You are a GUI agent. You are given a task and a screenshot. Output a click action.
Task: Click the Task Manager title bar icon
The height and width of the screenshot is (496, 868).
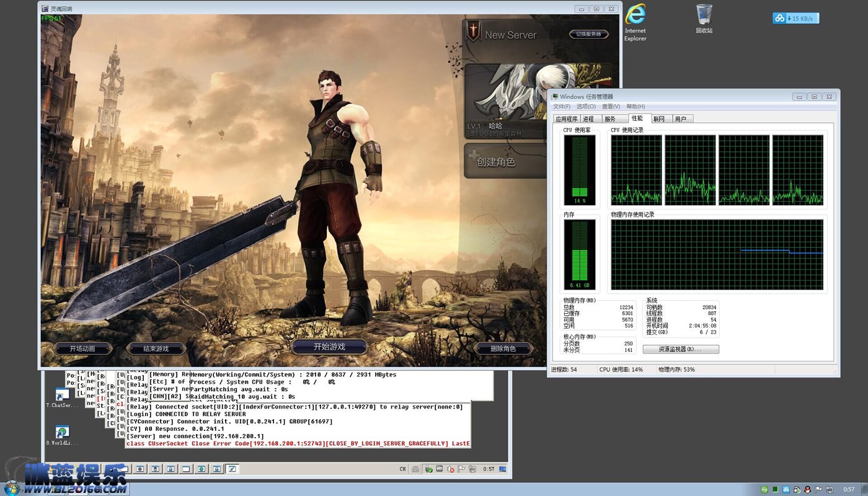(554, 96)
